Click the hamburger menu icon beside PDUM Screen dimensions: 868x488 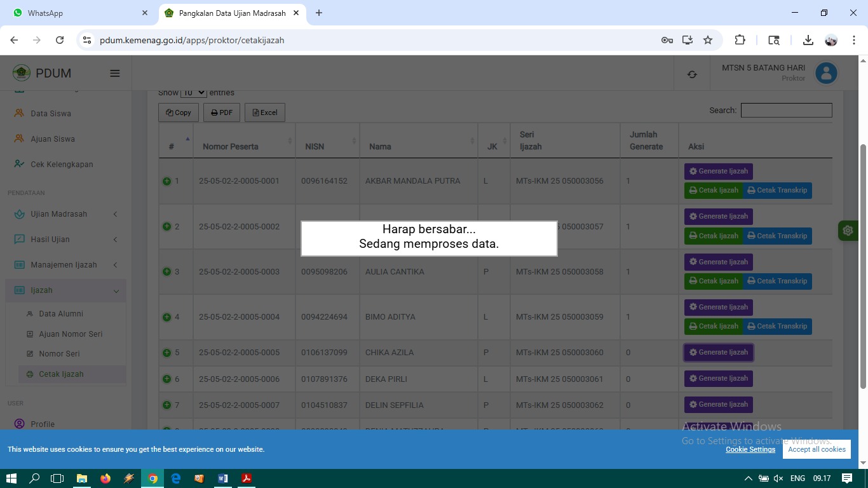[115, 73]
